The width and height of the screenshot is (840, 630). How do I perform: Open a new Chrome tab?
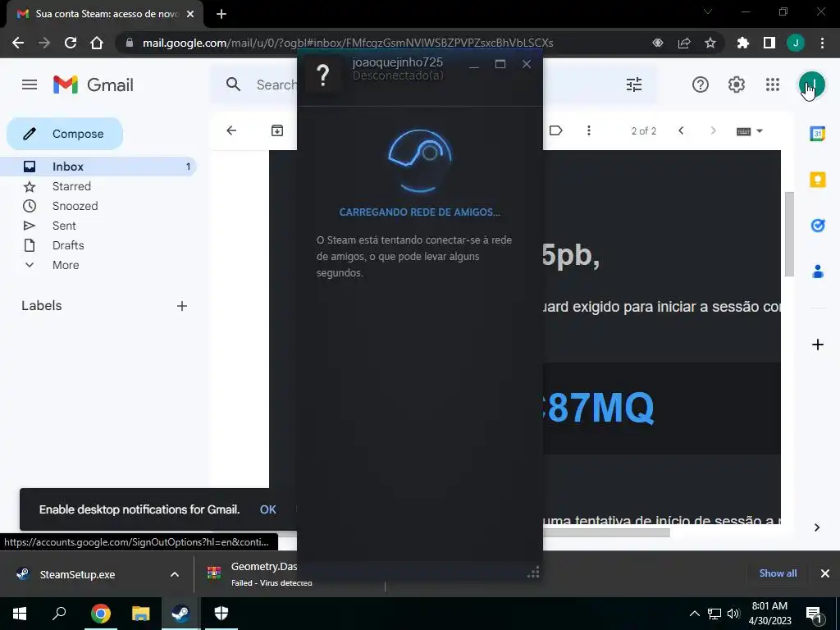click(x=221, y=14)
